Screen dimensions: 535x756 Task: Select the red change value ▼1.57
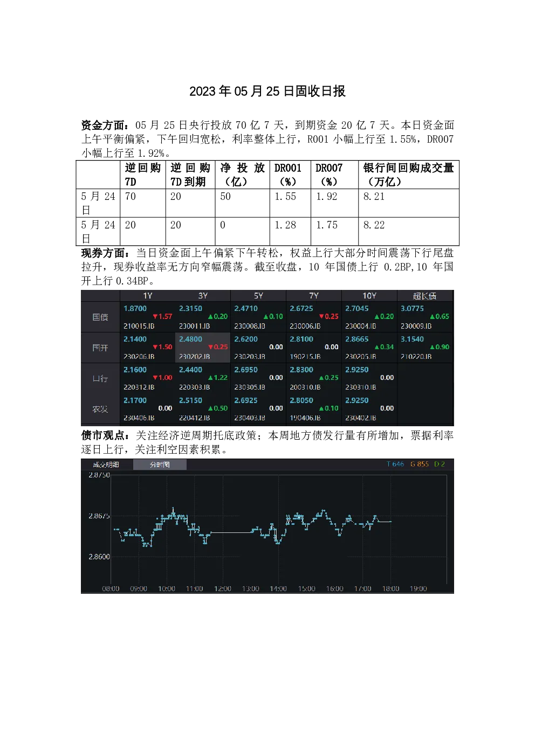click(x=162, y=317)
